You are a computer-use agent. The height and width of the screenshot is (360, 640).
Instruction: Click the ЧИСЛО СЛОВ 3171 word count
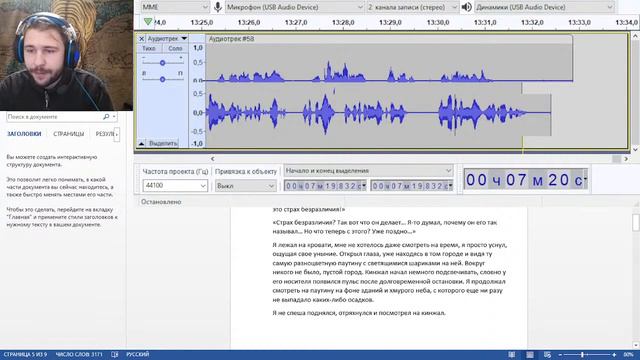coord(79,354)
